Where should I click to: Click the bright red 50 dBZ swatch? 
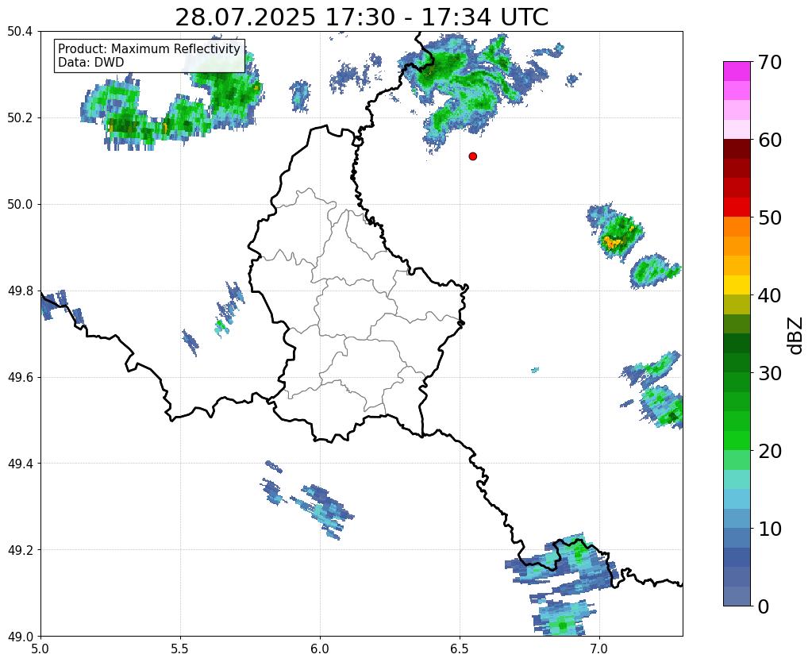[737, 207]
